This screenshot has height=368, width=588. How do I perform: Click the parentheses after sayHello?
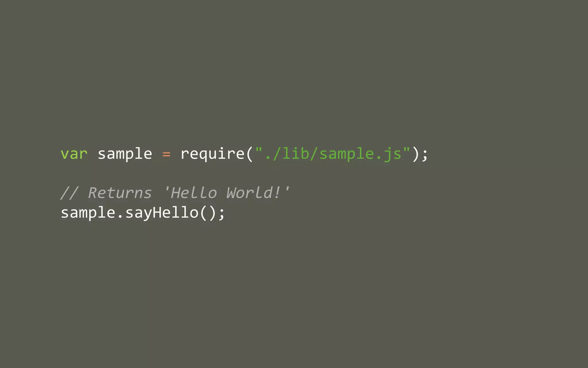point(208,213)
